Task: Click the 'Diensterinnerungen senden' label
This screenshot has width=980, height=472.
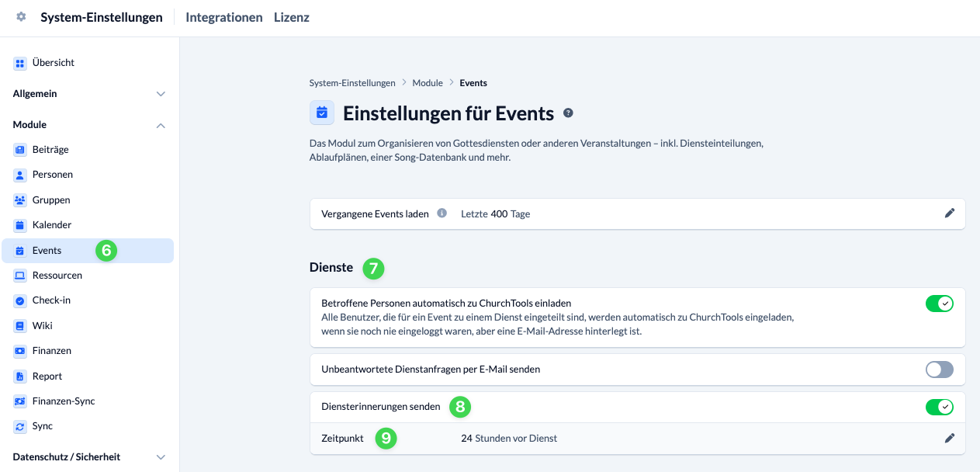Action: pos(381,407)
